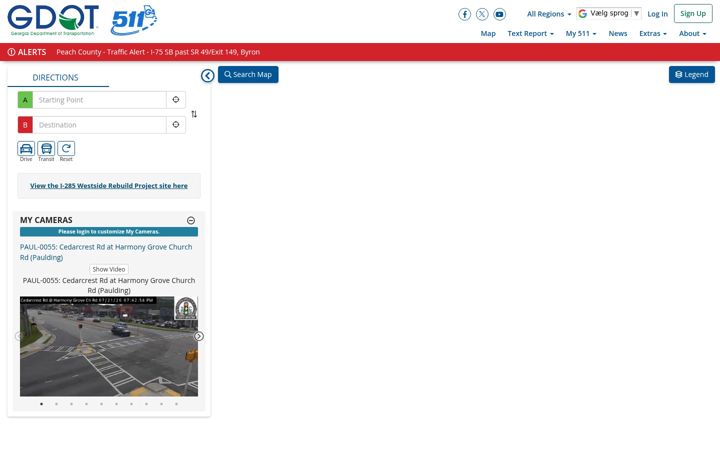Screen dimensions: 720x450
Task: Open the YouTube social icon
Action: click(500, 14)
